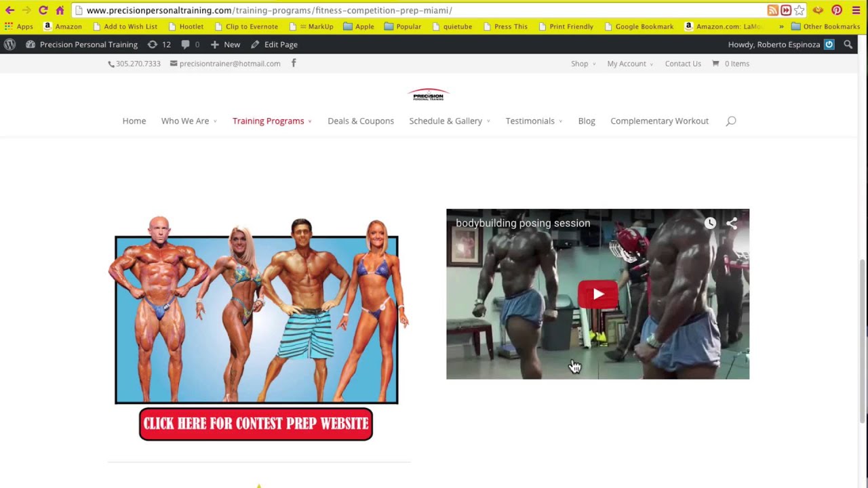Click the Watch Later clock on video
The image size is (868, 488).
tap(710, 223)
